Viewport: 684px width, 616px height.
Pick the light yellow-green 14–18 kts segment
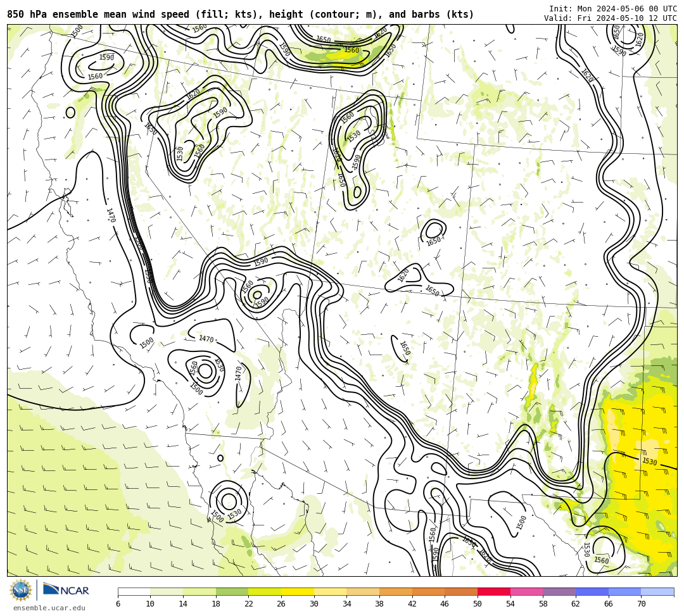pyautogui.click(x=199, y=591)
